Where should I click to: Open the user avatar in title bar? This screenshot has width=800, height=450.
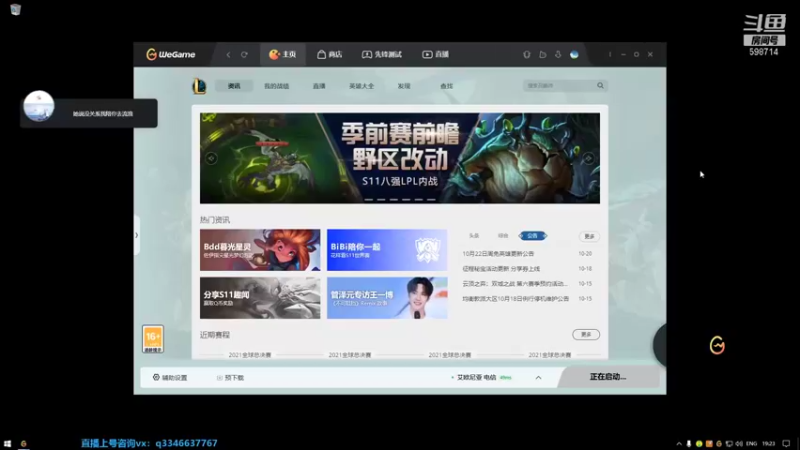(x=574, y=54)
